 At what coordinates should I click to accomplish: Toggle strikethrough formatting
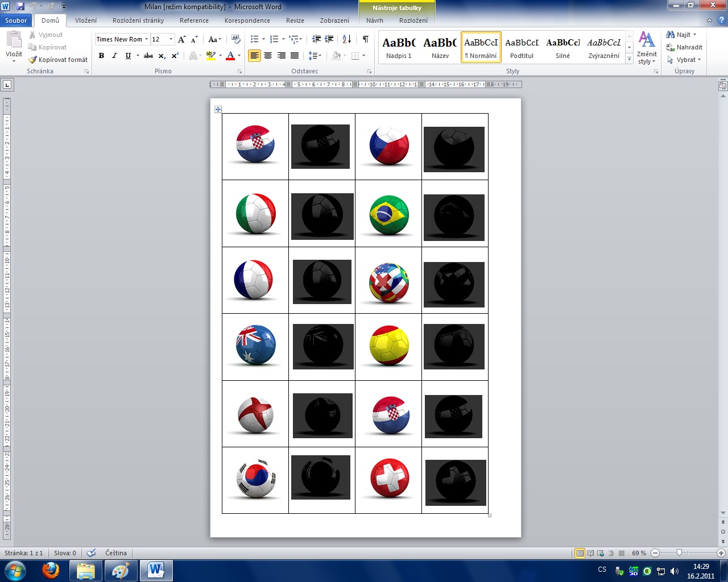tap(148, 56)
